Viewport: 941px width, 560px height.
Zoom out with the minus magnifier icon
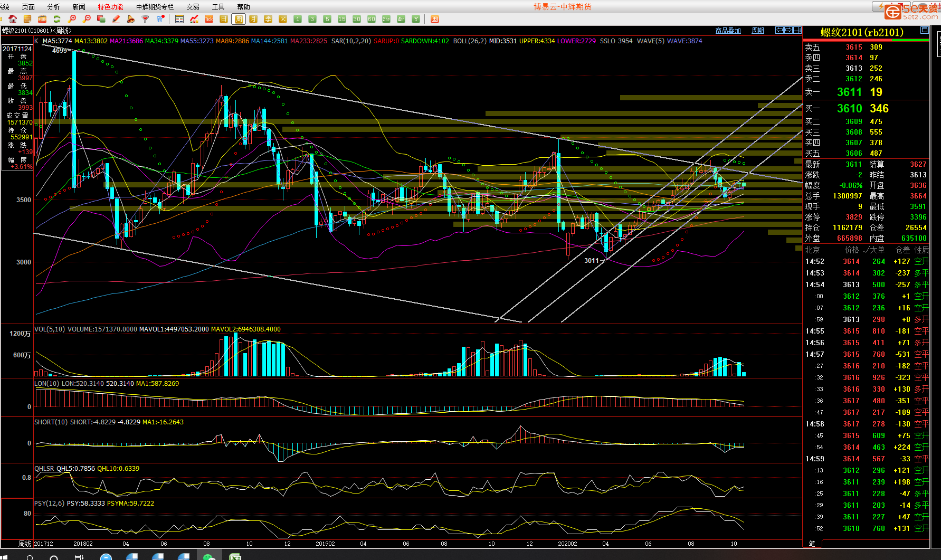pos(87,19)
